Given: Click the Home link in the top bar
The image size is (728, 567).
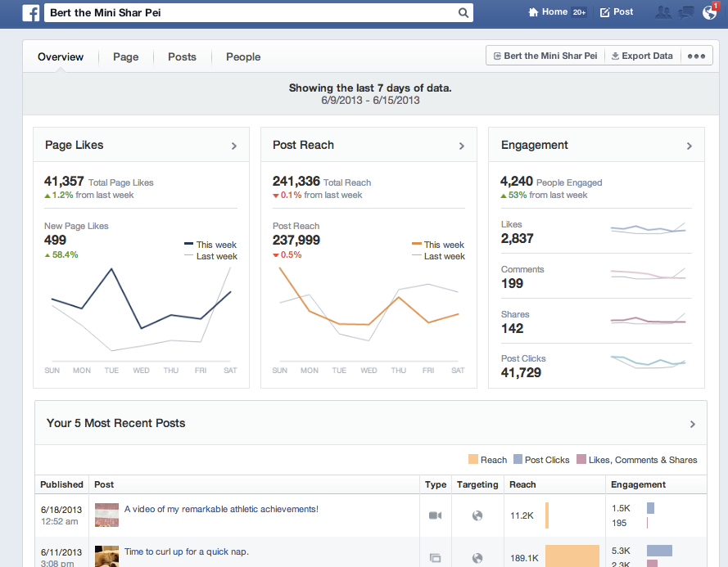Looking at the screenshot, I should coord(555,11).
